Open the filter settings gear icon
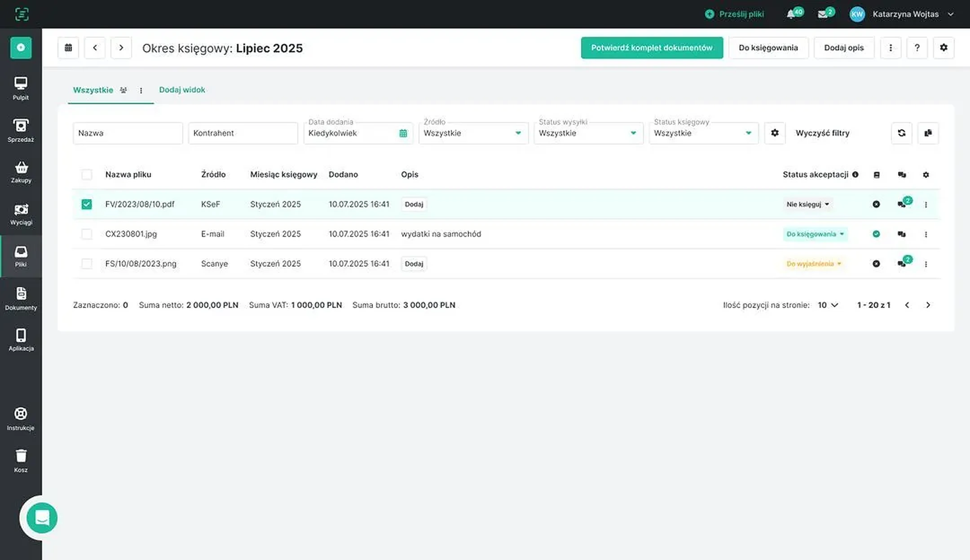This screenshot has width=970, height=560. click(x=775, y=133)
